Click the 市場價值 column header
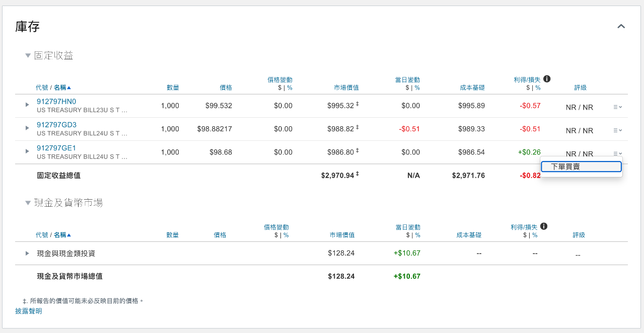644x333 pixels. [345, 87]
